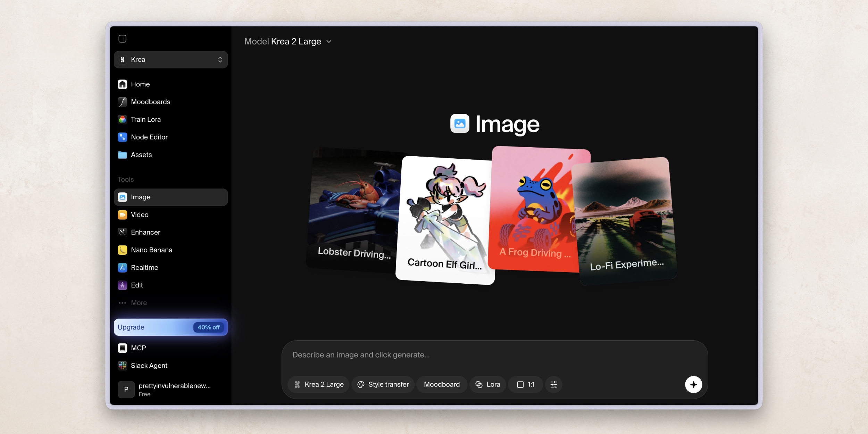Click the Train Lora color-circles icon

(x=122, y=120)
